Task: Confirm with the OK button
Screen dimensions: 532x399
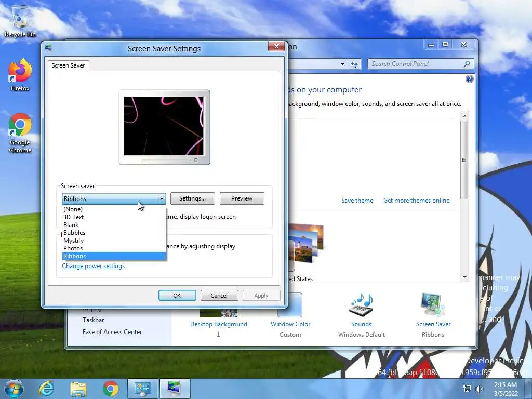Action: pos(177,296)
